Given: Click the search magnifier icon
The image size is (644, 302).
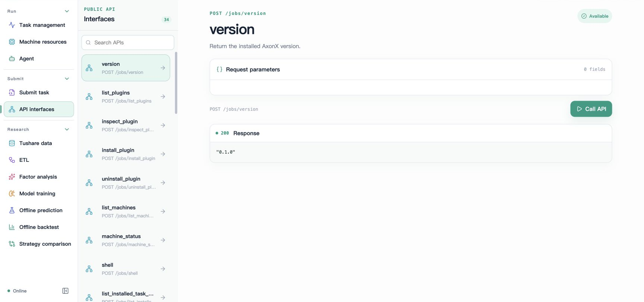Looking at the screenshot, I should point(88,43).
